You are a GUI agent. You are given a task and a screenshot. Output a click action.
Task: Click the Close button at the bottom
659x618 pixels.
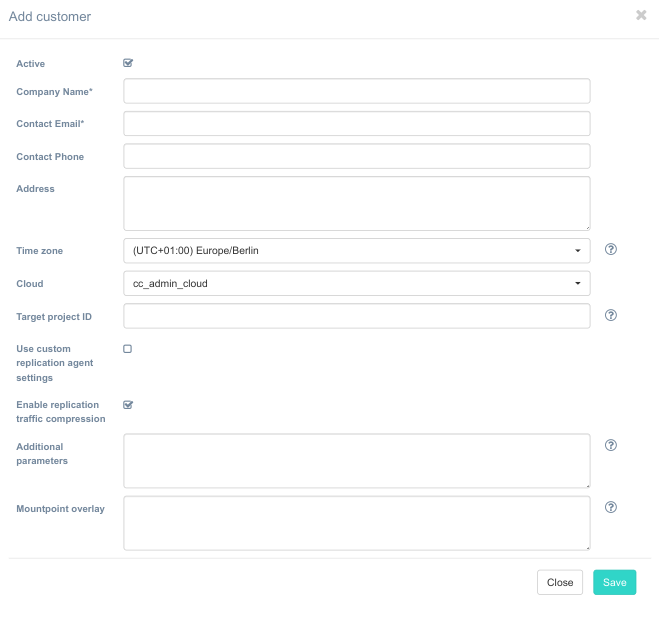[x=559, y=583]
